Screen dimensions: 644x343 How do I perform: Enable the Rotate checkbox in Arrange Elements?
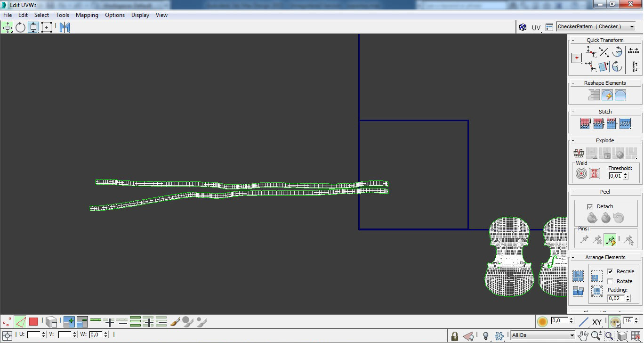pyautogui.click(x=610, y=281)
